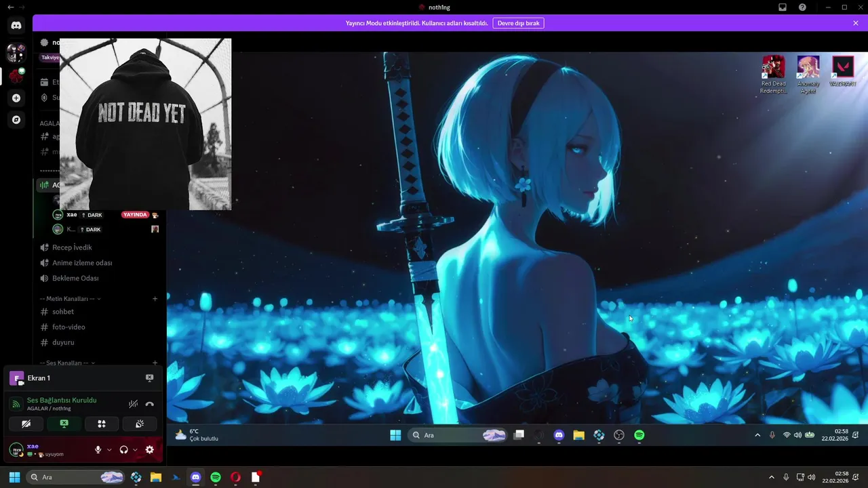The height and width of the screenshot is (488, 868).
Task: Open Discord direct messages home icon
Action: pos(16,25)
